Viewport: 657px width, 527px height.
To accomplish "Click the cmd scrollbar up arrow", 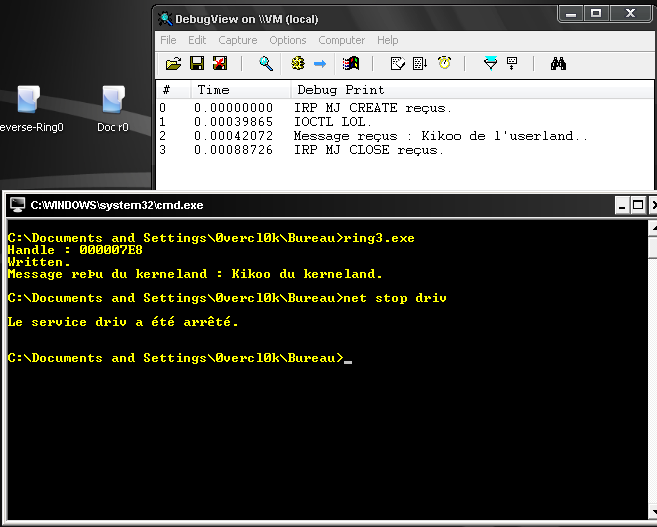I will pyautogui.click(x=653, y=227).
